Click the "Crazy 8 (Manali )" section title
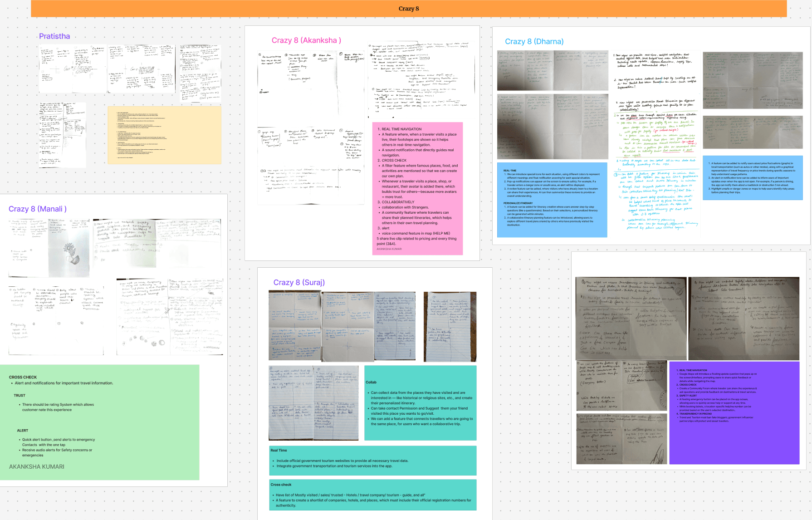Screen dimensions: 812x520 point(38,209)
